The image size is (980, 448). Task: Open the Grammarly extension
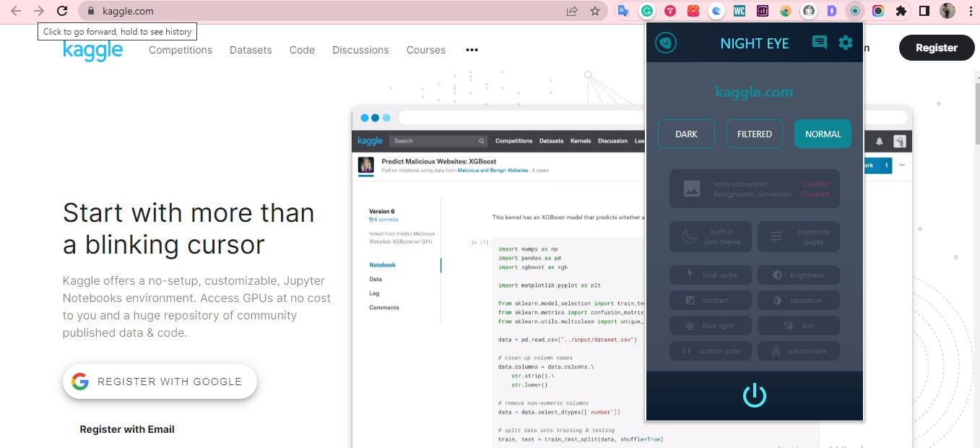(648, 11)
